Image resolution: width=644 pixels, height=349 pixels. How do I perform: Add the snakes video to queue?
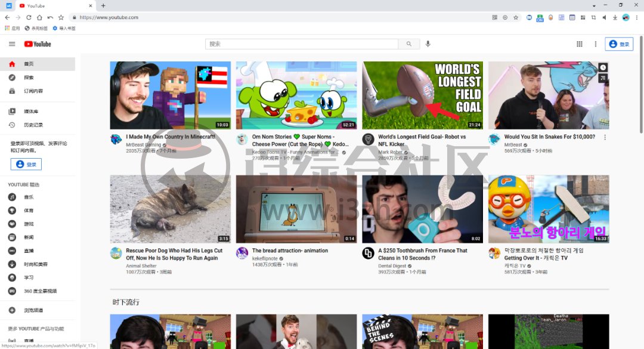(602, 78)
